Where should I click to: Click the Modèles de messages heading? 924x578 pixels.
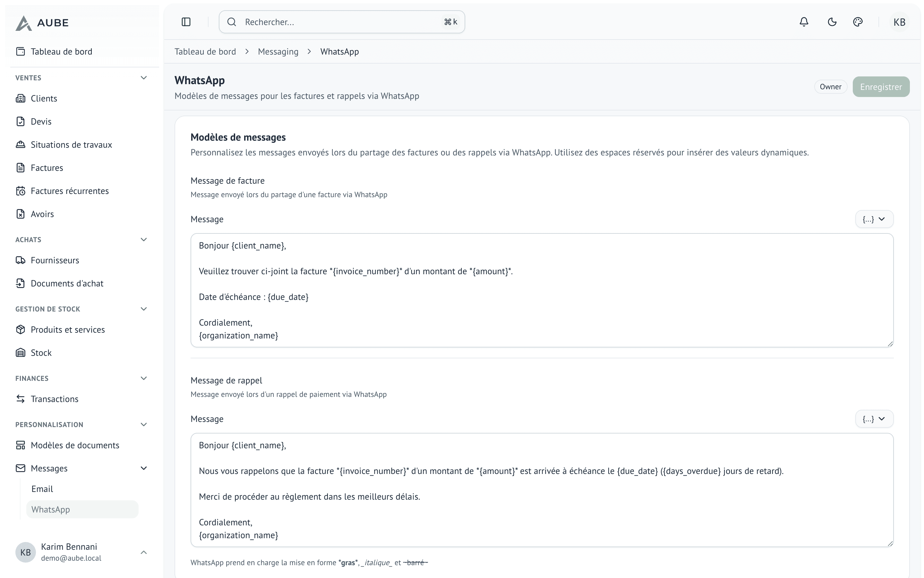tap(238, 137)
